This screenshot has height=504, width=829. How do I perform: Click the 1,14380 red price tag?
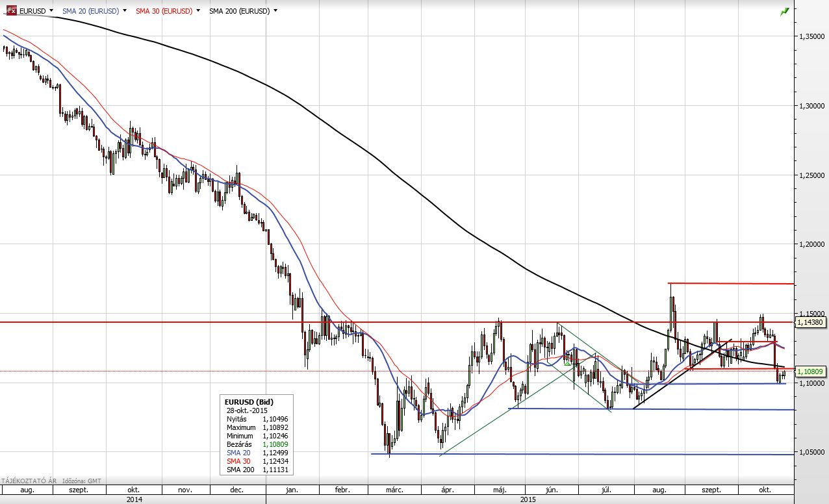(x=811, y=322)
